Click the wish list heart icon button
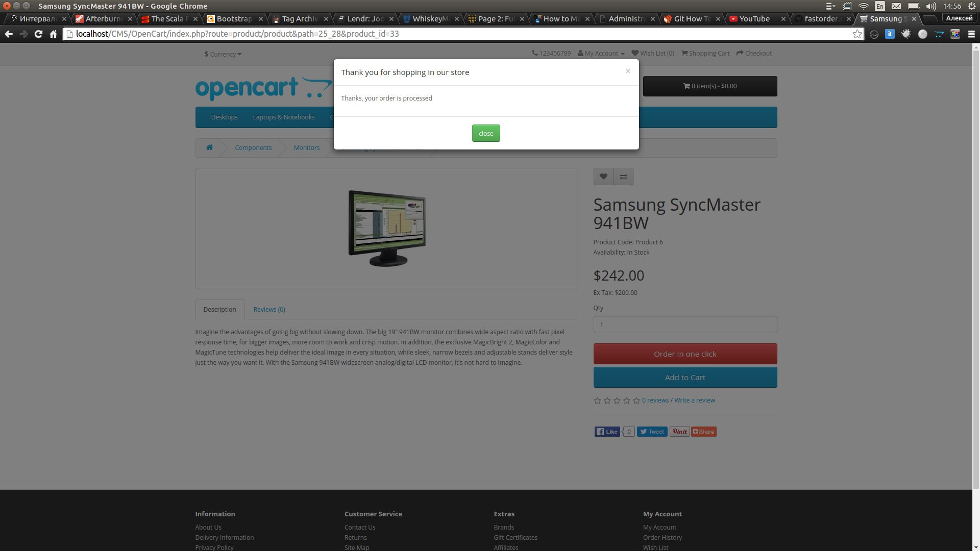 pos(603,177)
